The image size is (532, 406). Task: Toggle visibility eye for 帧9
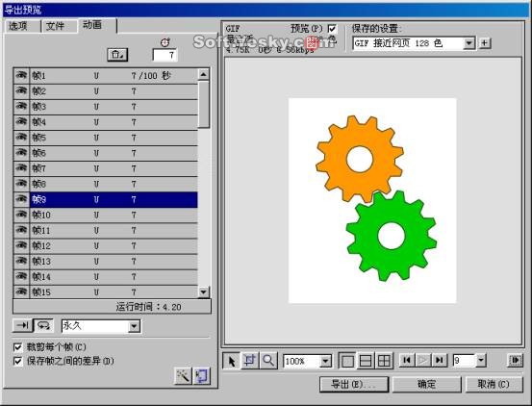point(21,199)
